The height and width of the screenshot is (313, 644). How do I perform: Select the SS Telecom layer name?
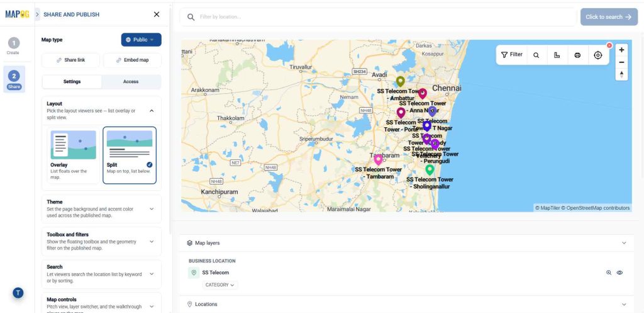click(x=216, y=273)
